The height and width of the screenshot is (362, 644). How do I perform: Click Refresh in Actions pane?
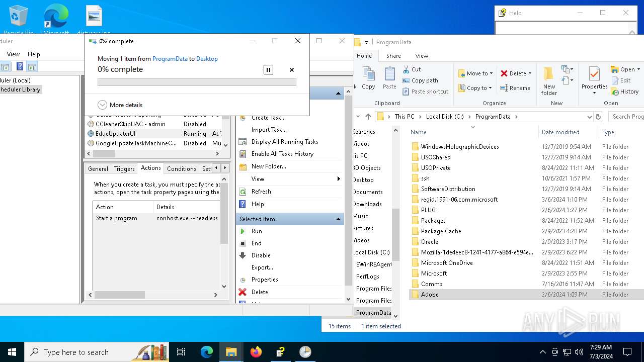click(261, 192)
